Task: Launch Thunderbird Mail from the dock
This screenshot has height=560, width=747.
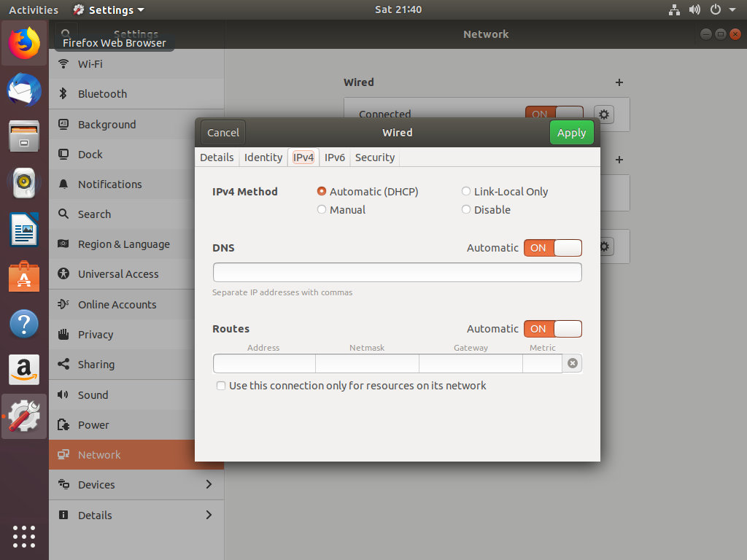Action: click(x=24, y=90)
